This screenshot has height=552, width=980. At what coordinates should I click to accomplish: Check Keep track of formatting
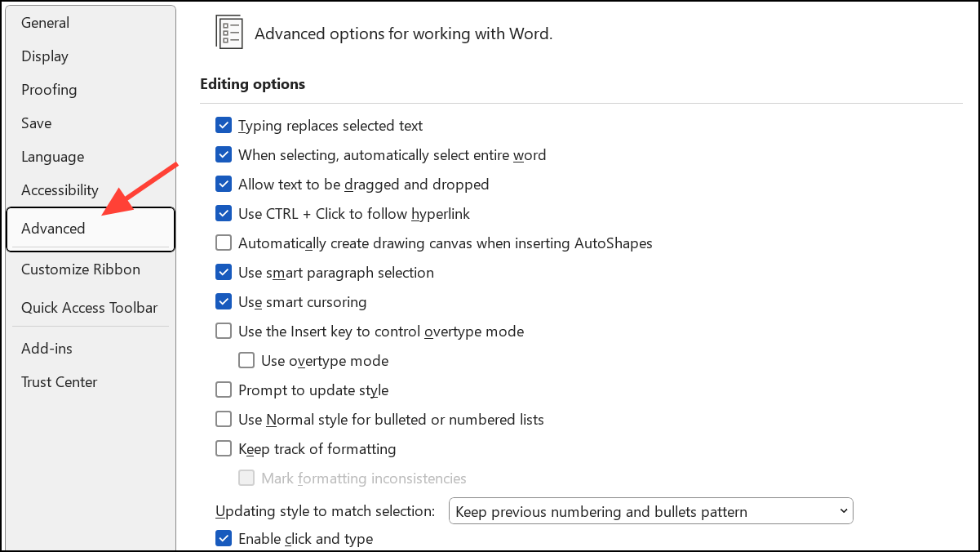224,448
